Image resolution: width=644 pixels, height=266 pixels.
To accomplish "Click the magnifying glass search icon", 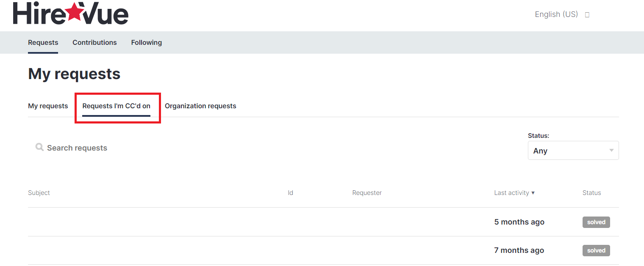I will (39, 147).
